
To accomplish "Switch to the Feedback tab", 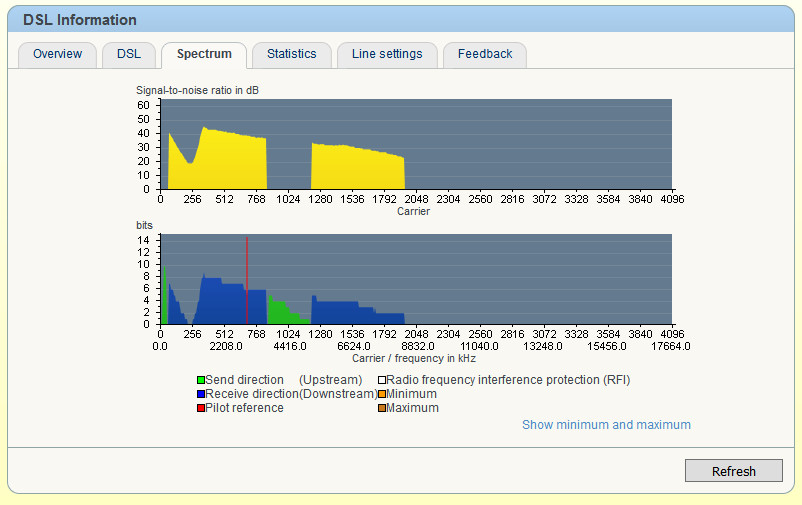I will 485,54.
